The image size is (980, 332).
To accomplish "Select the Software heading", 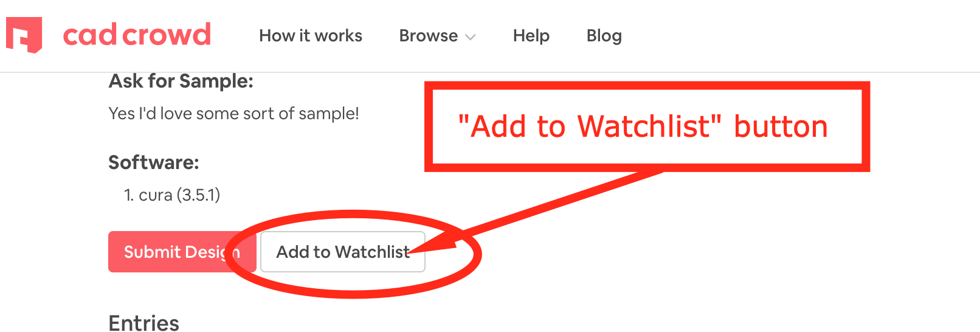I will (154, 162).
